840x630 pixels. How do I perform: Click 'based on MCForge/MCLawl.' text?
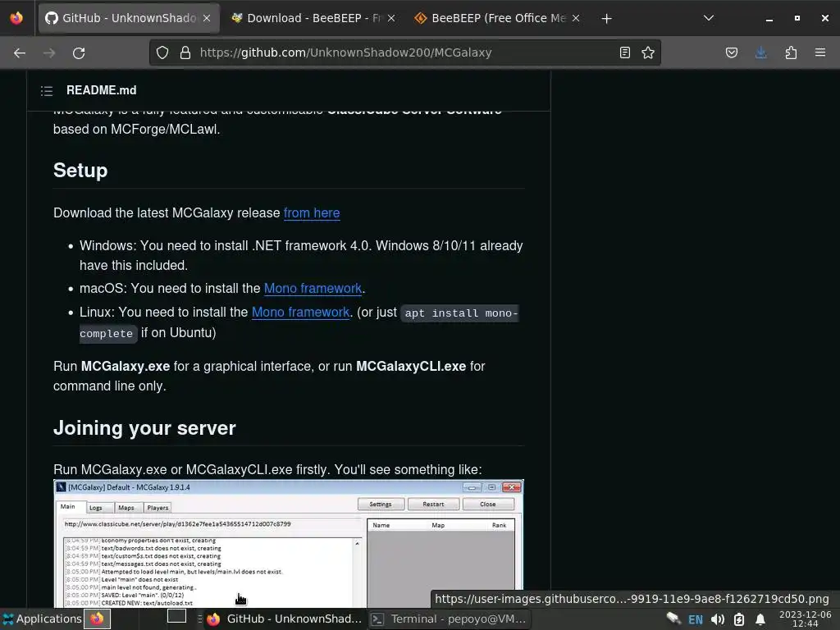pos(137,129)
